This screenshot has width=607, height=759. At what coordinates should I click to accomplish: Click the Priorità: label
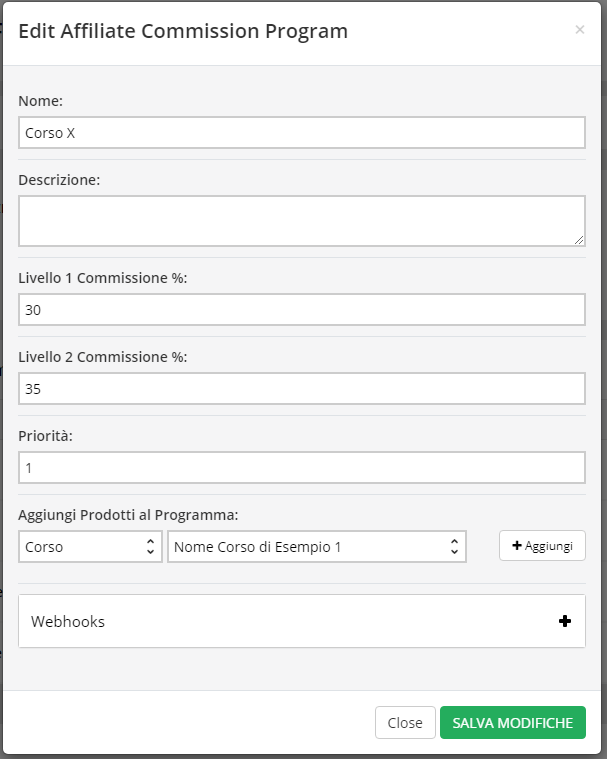46,436
